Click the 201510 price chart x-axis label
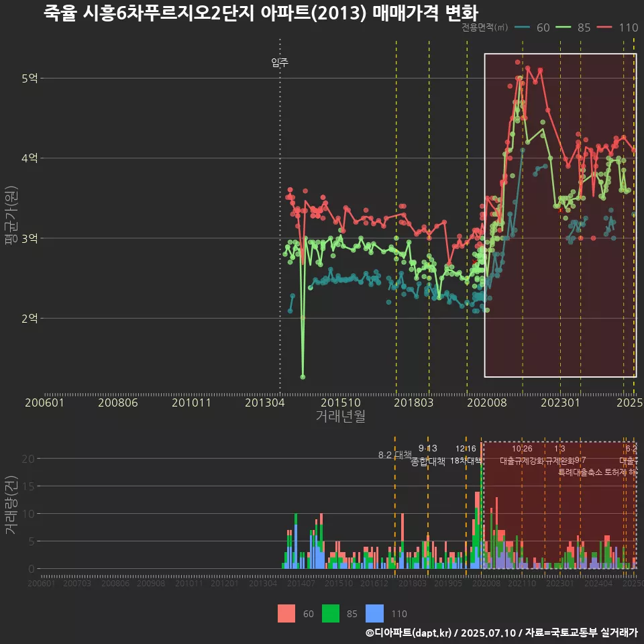This screenshot has width=644, height=644. pos(341,402)
